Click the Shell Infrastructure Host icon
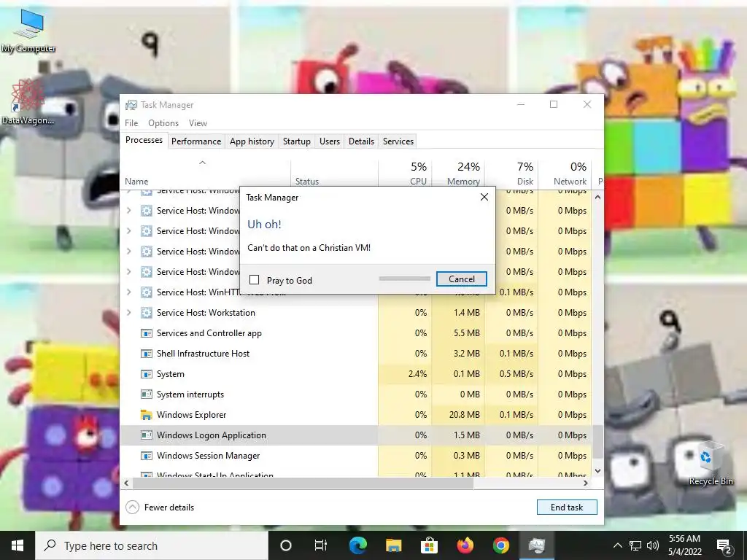Image resolution: width=747 pixels, height=560 pixels. click(146, 354)
